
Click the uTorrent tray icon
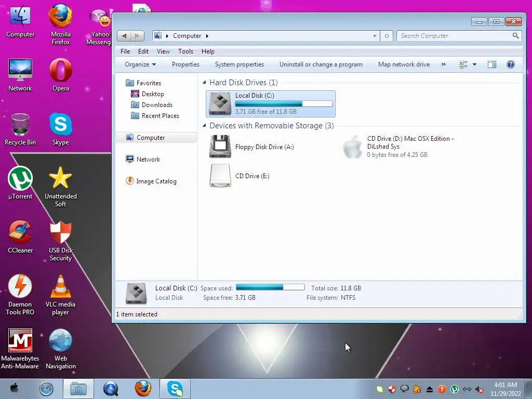[x=454, y=389]
